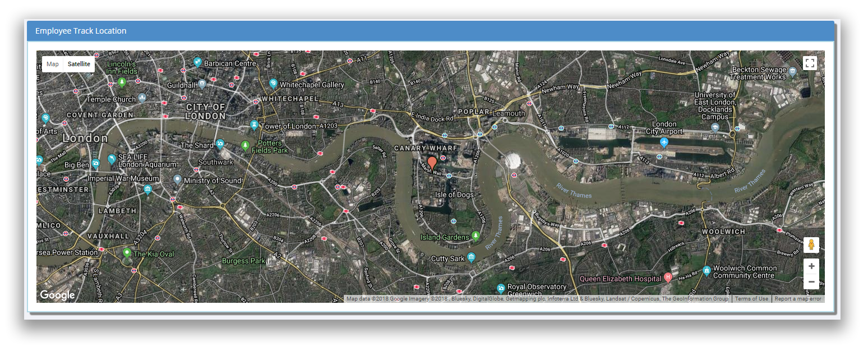Click the Report a map error link
This screenshot has width=868, height=360.
click(x=797, y=299)
